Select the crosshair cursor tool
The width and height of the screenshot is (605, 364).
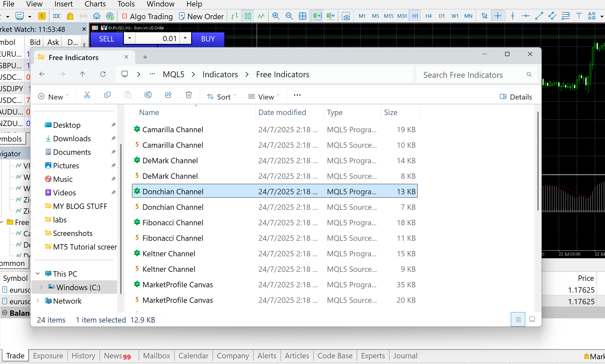pos(498,16)
